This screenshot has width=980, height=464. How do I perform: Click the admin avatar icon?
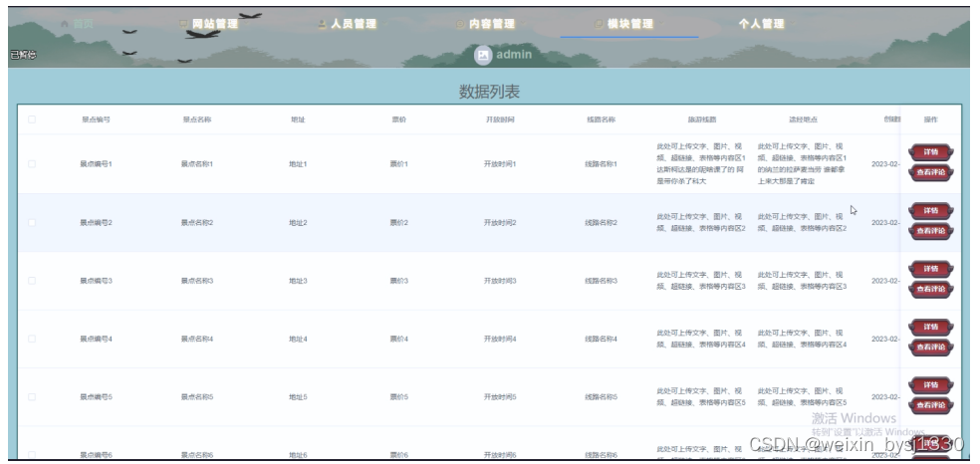(x=483, y=55)
